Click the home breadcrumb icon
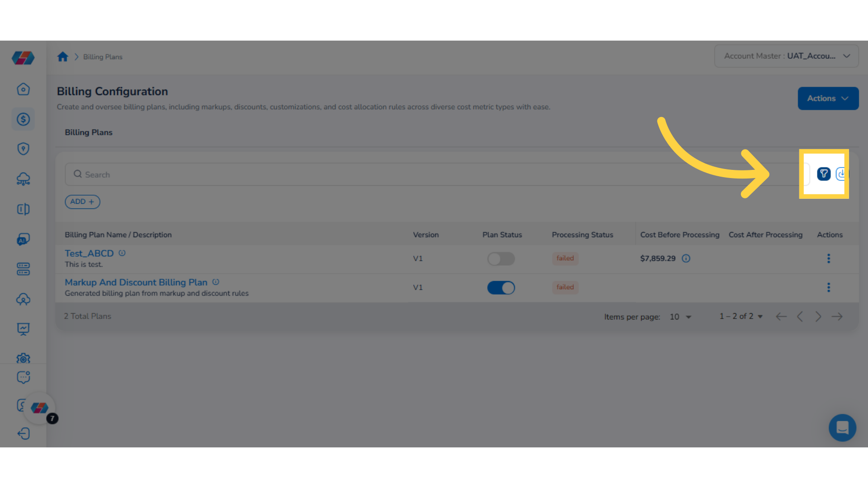This screenshot has height=488, width=868. coord(62,56)
